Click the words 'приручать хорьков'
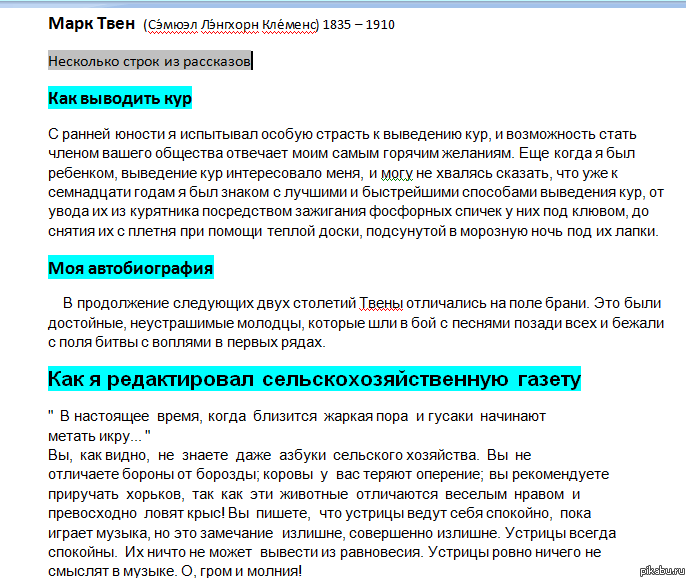Image resolution: width=686 pixels, height=578 pixels. click(x=116, y=494)
